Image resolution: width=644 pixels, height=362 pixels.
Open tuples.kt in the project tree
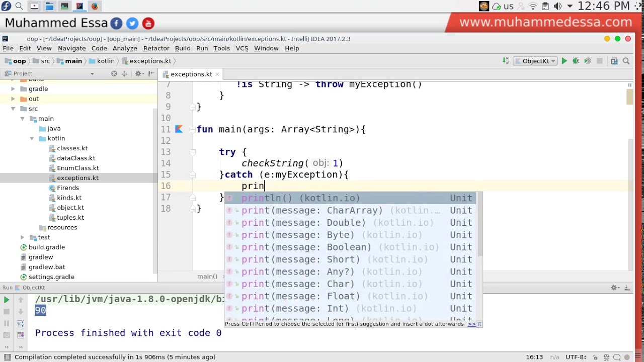point(70,218)
